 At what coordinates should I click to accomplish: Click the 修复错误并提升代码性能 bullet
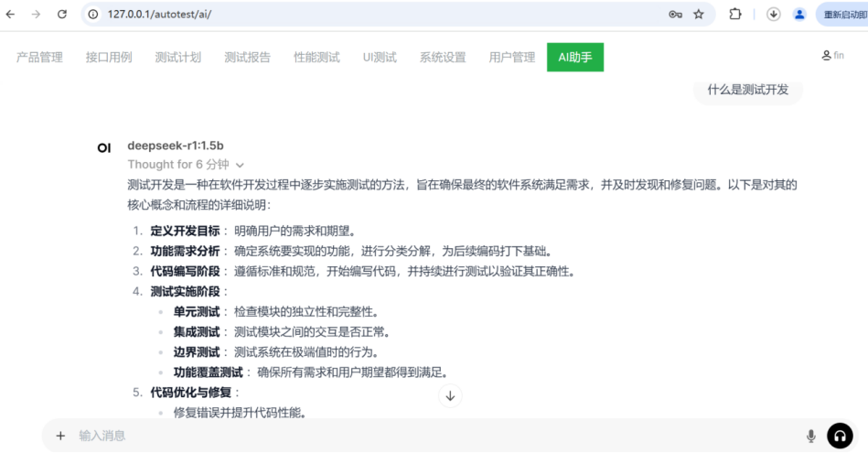click(x=241, y=413)
